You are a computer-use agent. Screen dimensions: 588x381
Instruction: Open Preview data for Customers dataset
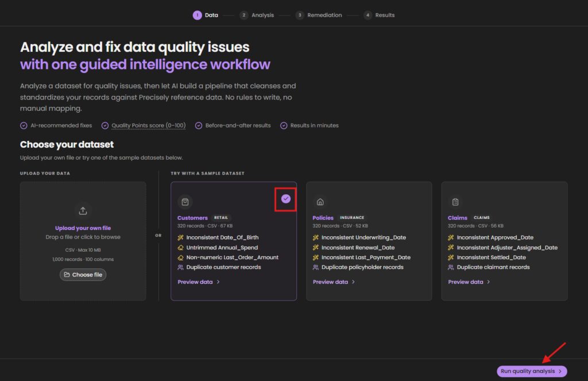(x=199, y=282)
